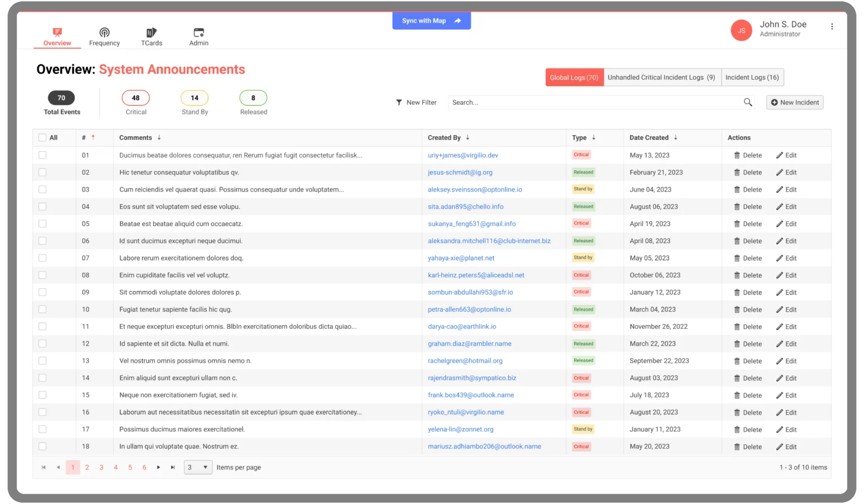The height and width of the screenshot is (504, 864).
Task: Filter by 48 Critical events
Action: [x=136, y=98]
